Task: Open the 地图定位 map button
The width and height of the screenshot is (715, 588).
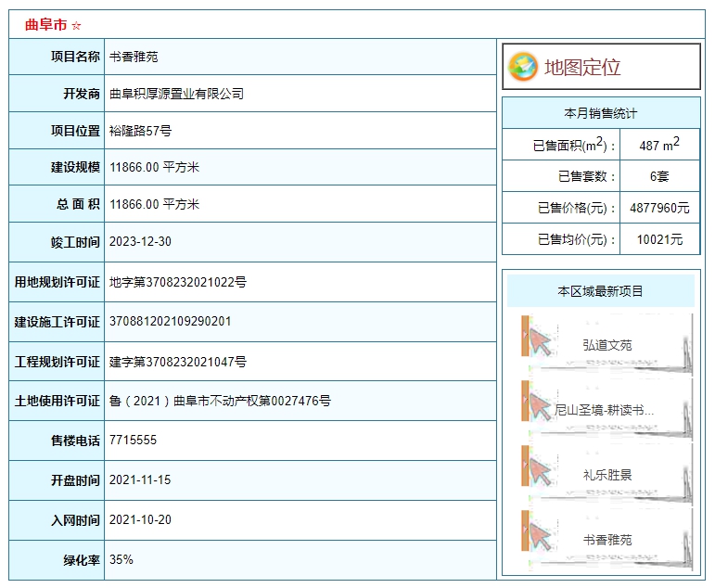Action: pos(601,67)
